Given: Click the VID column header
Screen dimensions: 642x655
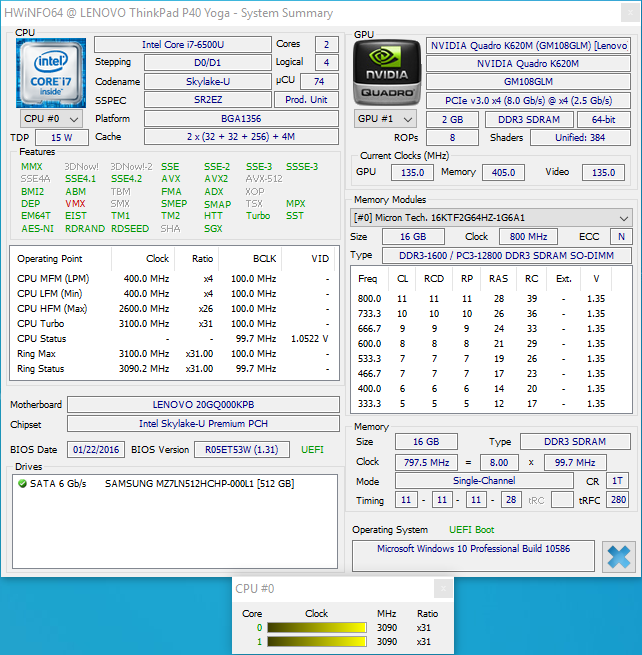Looking at the screenshot, I should pyautogui.click(x=308, y=259).
